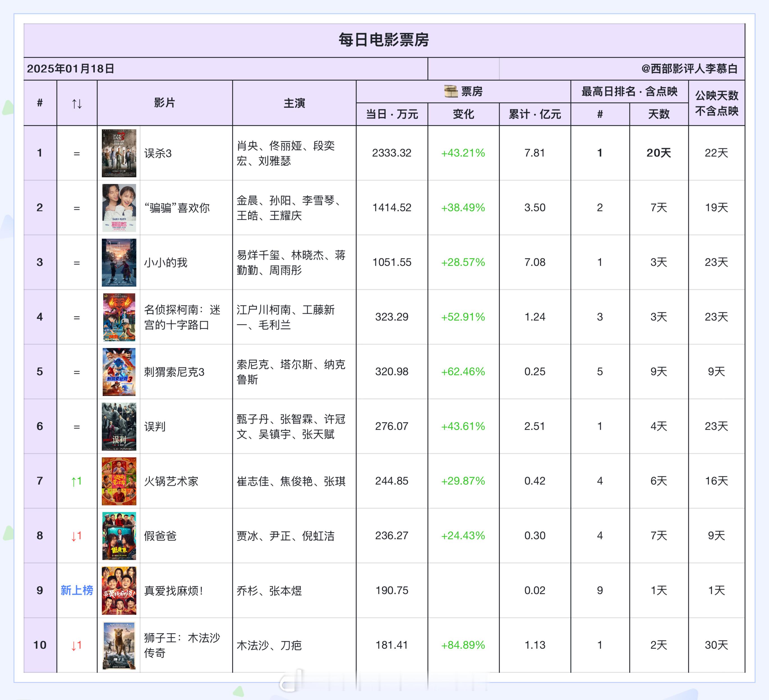Select the movie title 假爸爸

click(160, 536)
